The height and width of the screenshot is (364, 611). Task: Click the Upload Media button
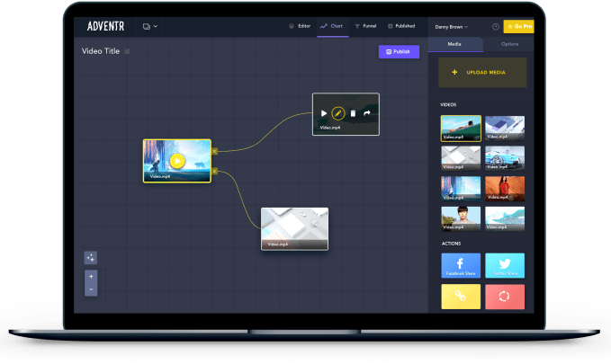click(x=482, y=73)
